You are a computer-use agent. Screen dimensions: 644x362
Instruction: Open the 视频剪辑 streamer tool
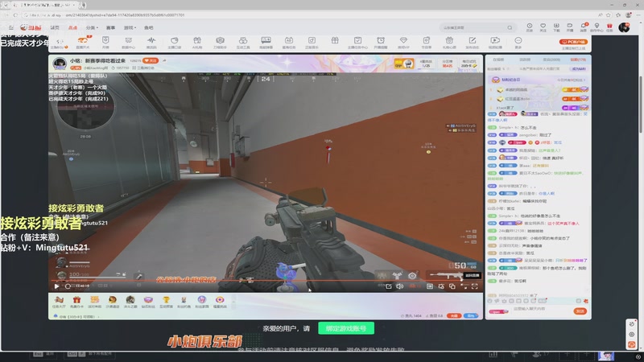(x=495, y=43)
